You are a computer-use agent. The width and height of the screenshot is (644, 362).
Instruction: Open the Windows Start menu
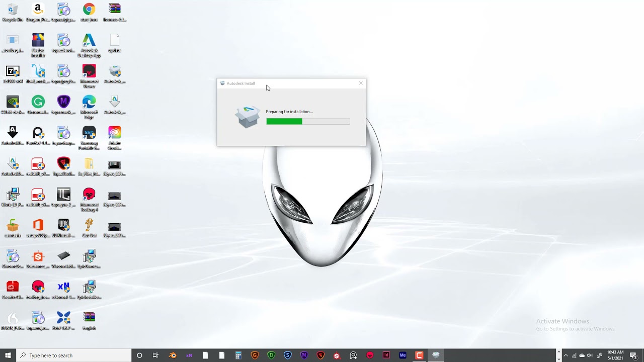[8, 355]
